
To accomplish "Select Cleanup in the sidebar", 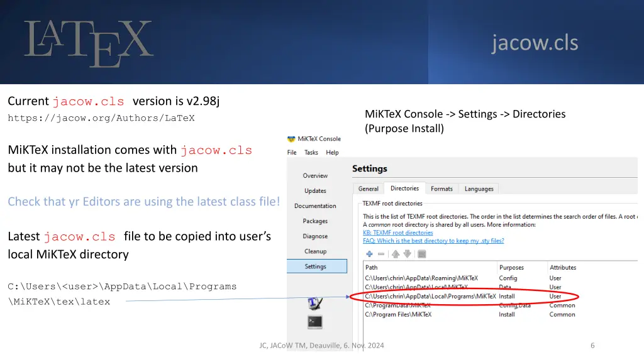I will [316, 251].
